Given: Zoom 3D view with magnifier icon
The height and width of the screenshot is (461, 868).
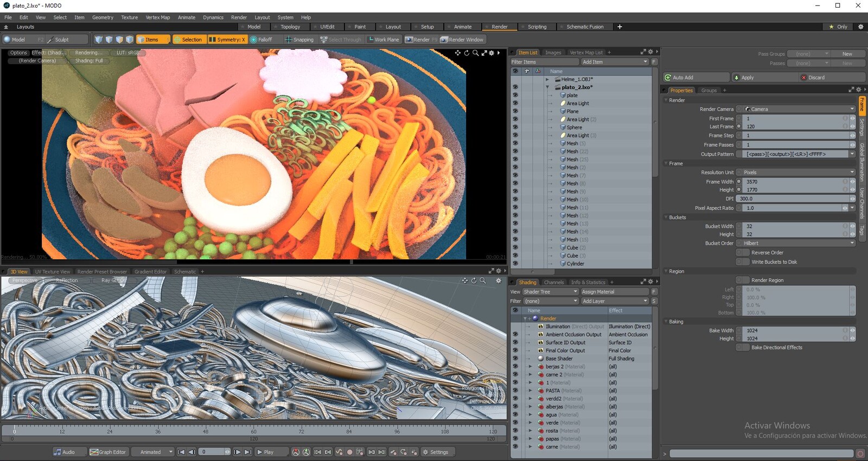Looking at the screenshot, I should [x=483, y=280].
